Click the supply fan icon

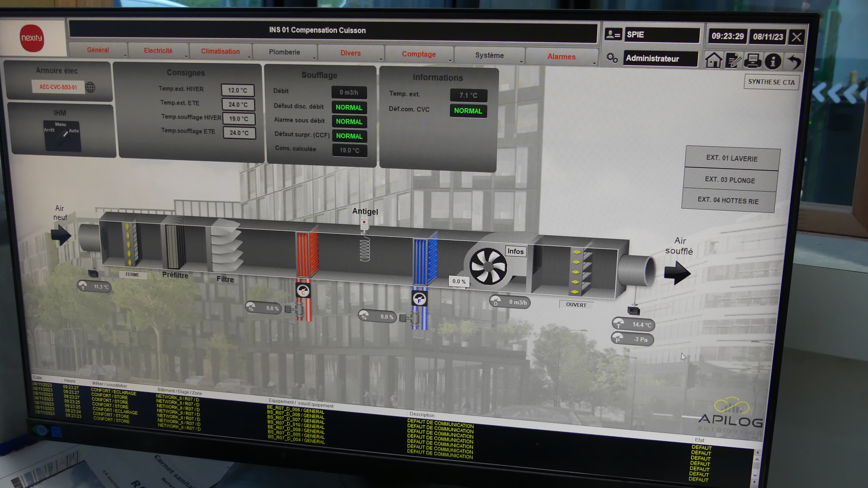click(488, 266)
